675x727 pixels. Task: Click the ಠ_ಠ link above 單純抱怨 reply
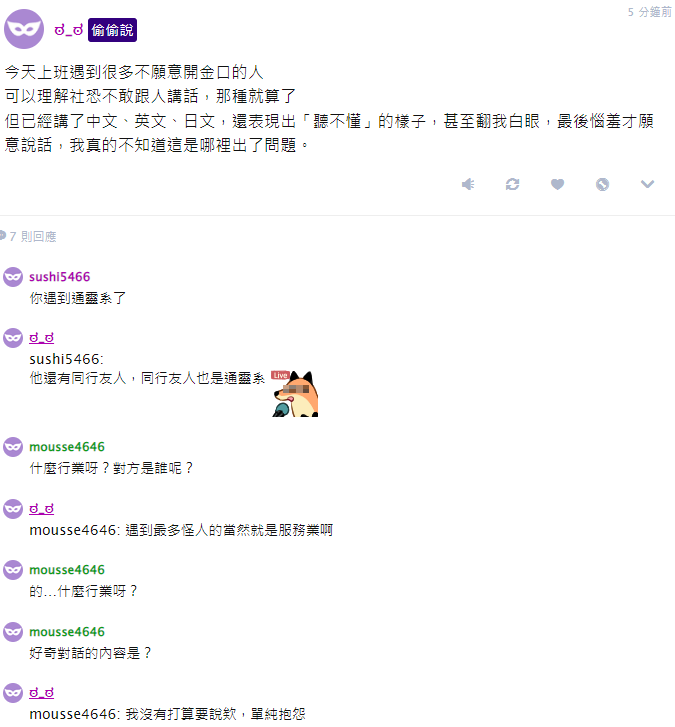coord(41,693)
